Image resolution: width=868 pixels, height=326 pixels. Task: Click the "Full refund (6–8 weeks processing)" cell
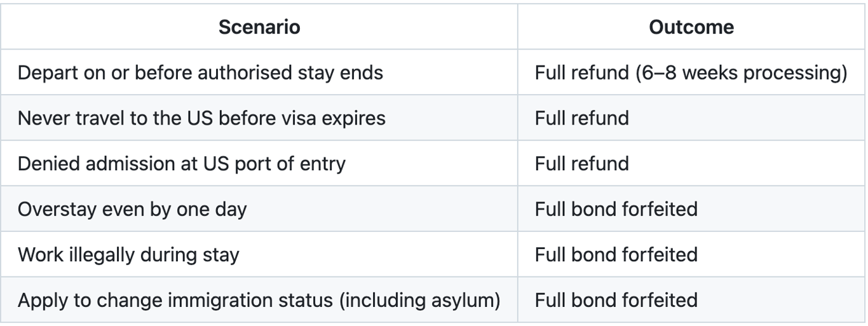click(x=691, y=73)
